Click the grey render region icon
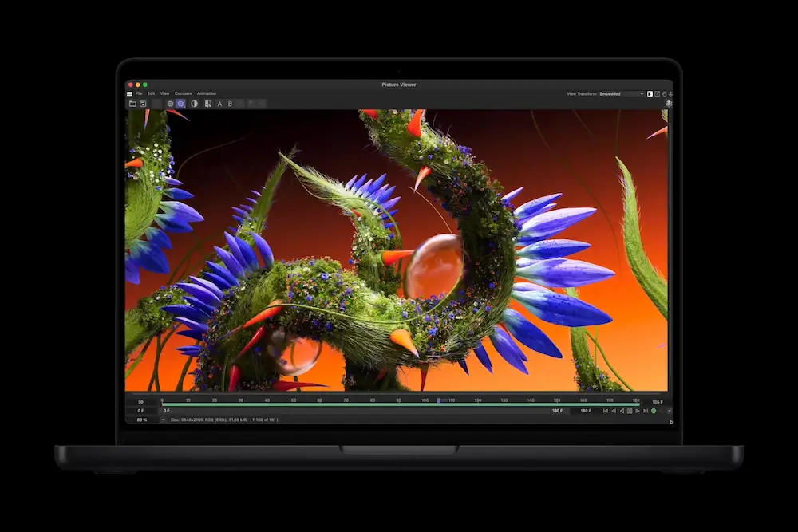The image size is (798, 532). [x=171, y=104]
